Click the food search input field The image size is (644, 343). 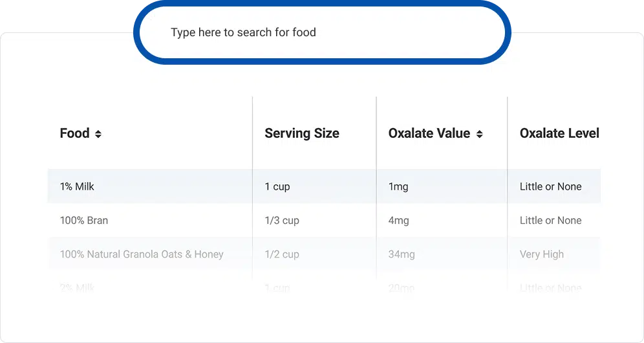tap(322, 32)
